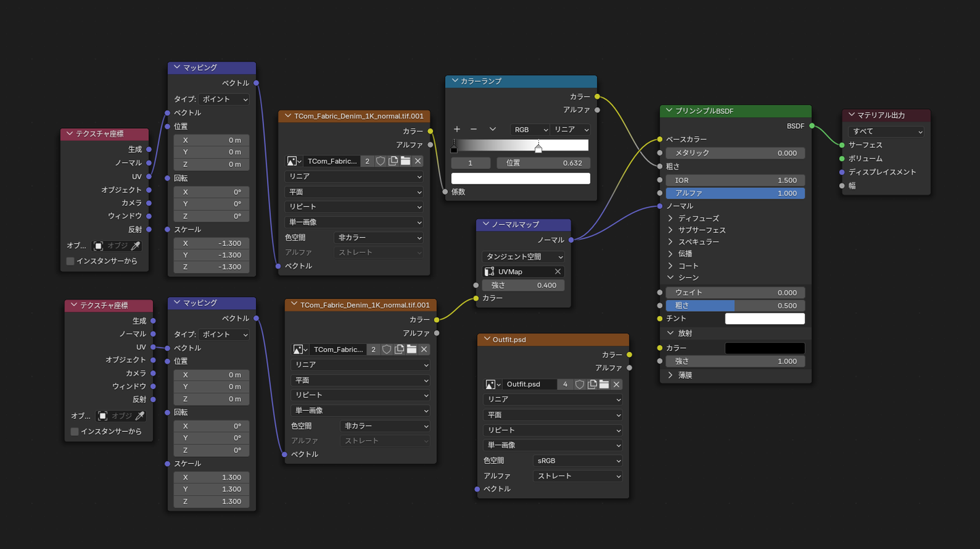Toggle fake user shield in Denim node feeding ノーマルマップ
980x549 pixels.
(387, 349)
